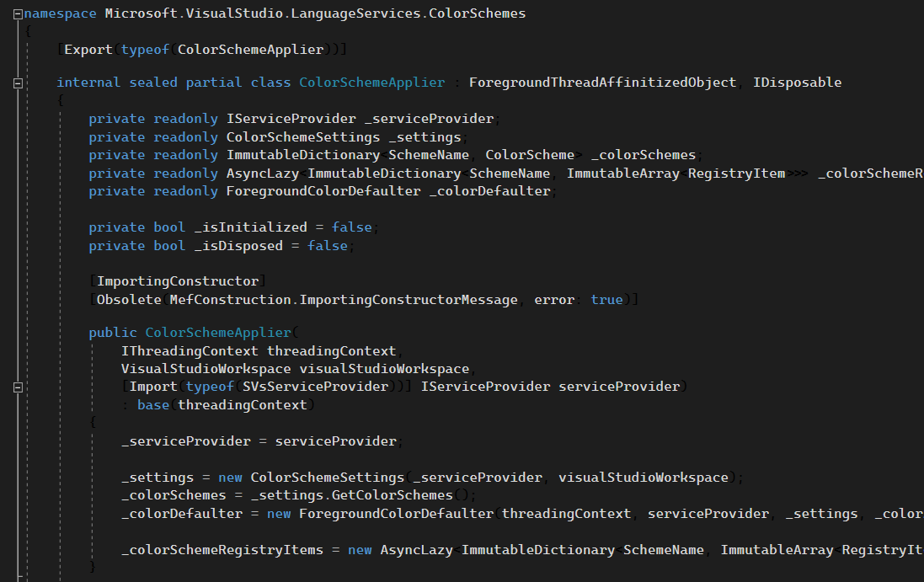
Task: Click the _isInitialized variable
Action: (x=250, y=227)
